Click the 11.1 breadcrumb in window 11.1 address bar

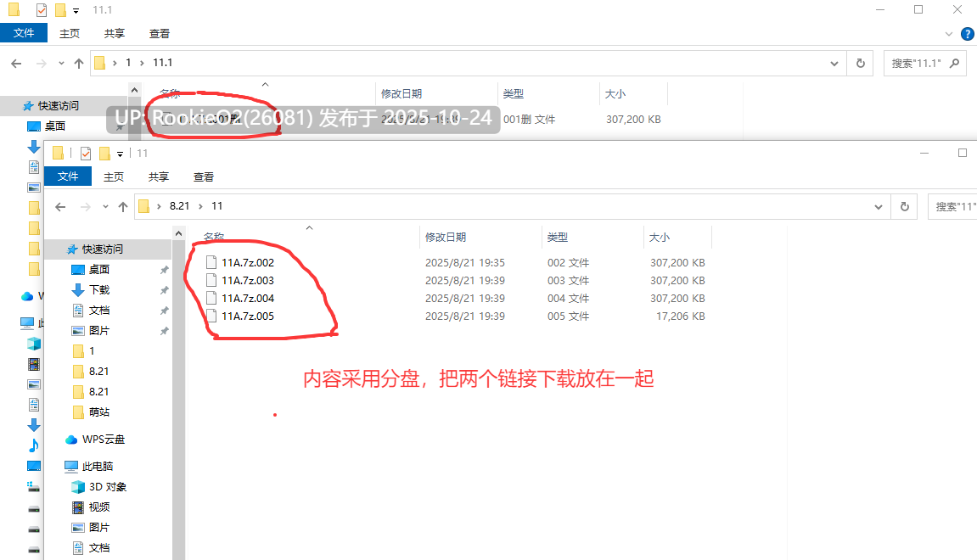tap(163, 63)
